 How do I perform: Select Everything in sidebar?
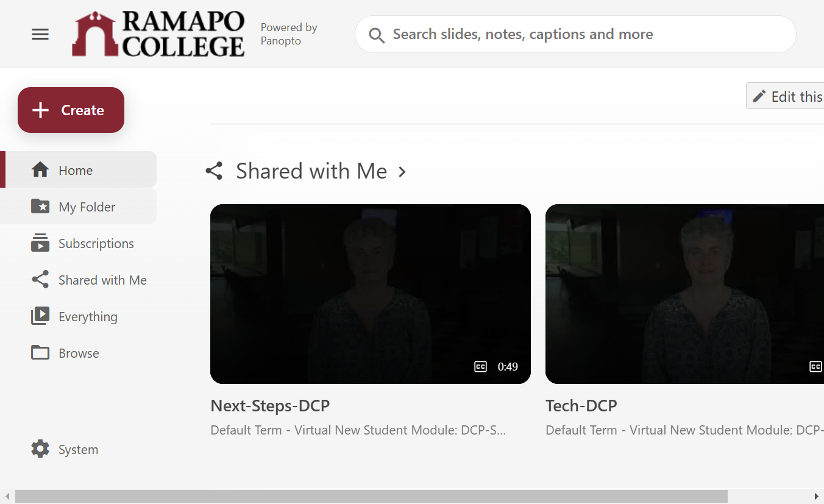(79, 316)
